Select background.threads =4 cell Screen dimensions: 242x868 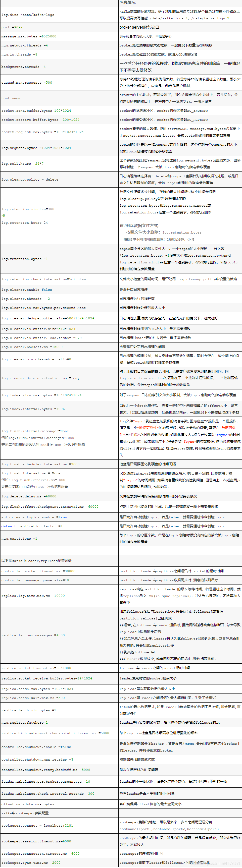tap(59, 67)
